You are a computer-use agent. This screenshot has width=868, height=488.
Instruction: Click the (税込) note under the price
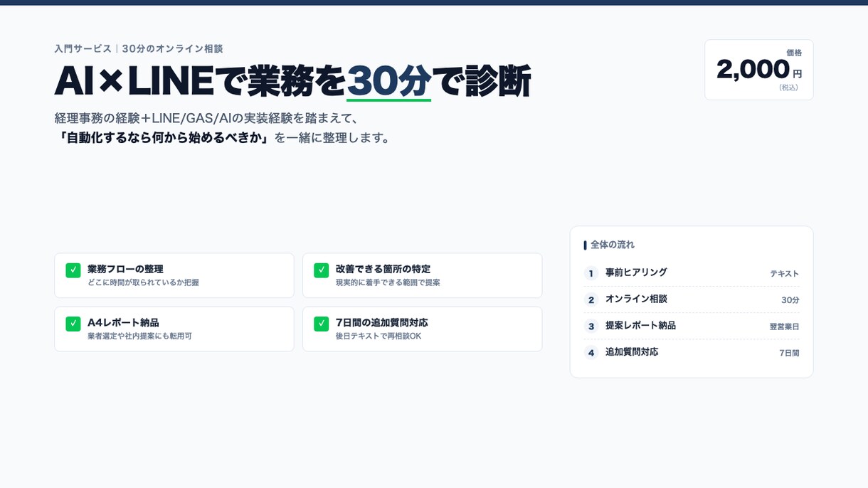click(x=788, y=87)
